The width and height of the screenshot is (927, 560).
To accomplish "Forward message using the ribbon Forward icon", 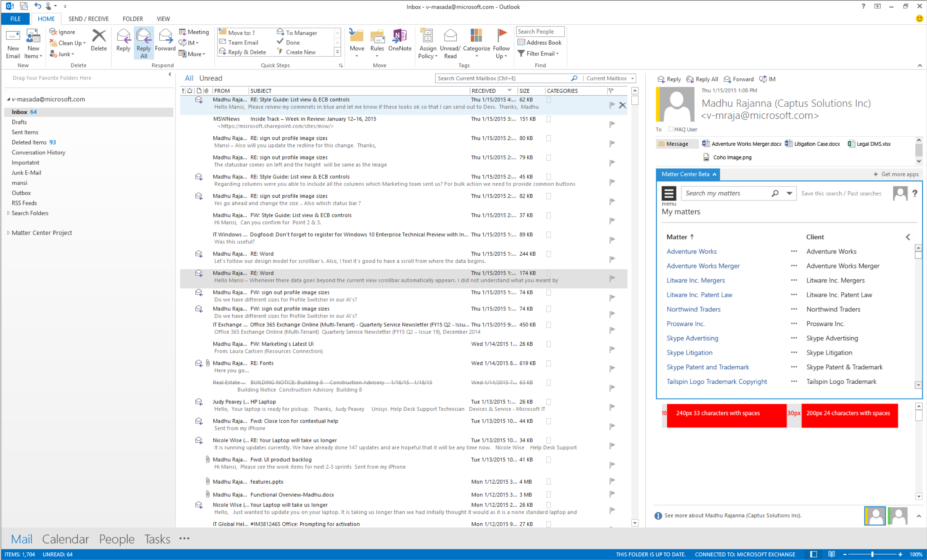I will (x=165, y=40).
